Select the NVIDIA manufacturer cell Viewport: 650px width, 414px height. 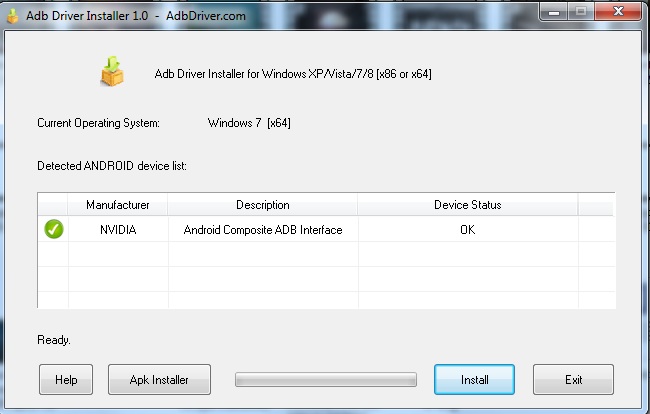pyautogui.click(x=118, y=230)
